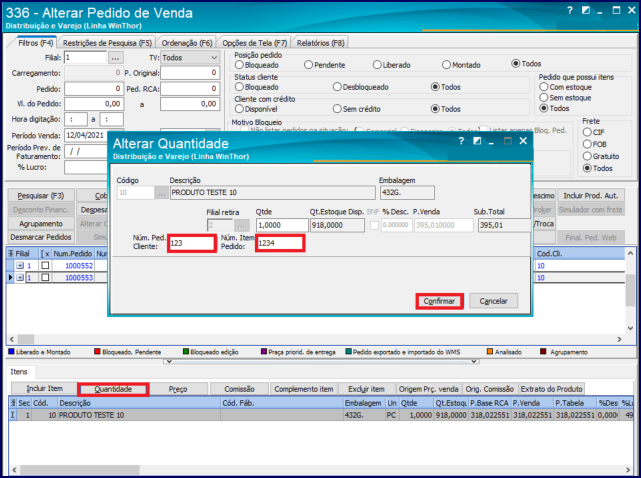Viewport: 641px width, 478px height.
Task: Click the Preço button
Action: [x=178, y=389]
